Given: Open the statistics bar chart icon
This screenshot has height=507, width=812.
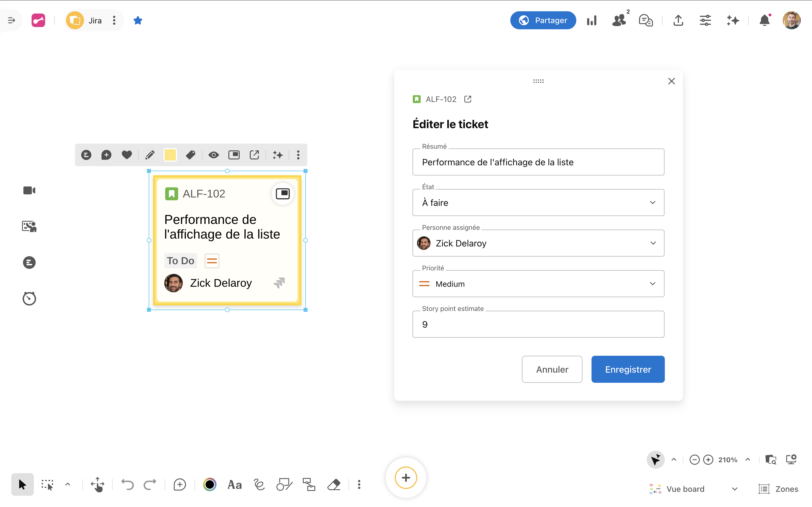Looking at the screenshot, I should pyautogui.click(x=592, y=21).
